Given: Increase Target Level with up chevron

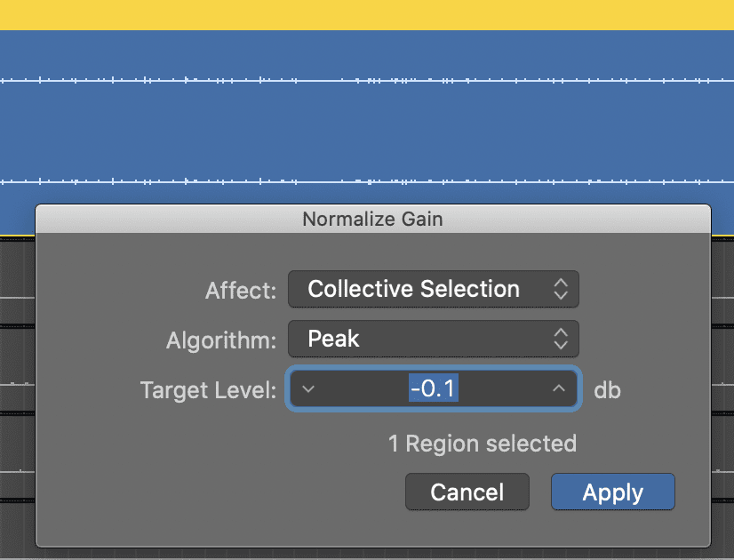Looking at the screenshot, I should pos(558,388).
